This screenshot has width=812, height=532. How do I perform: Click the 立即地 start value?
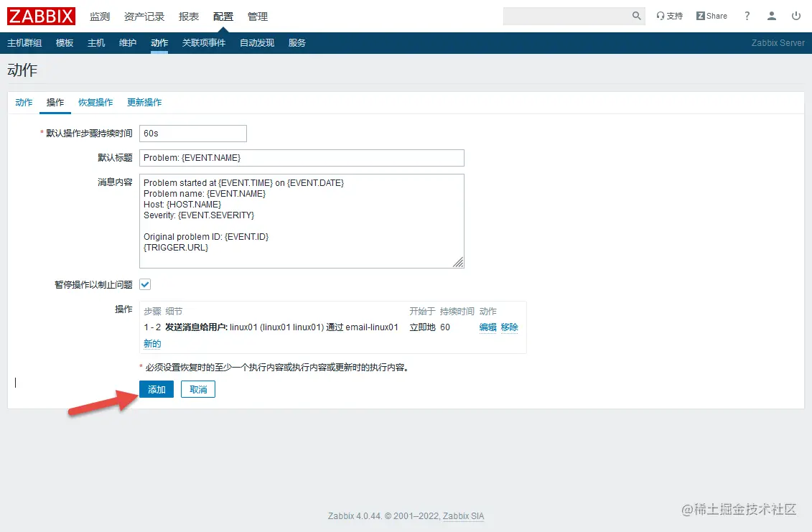pos(422,327)
